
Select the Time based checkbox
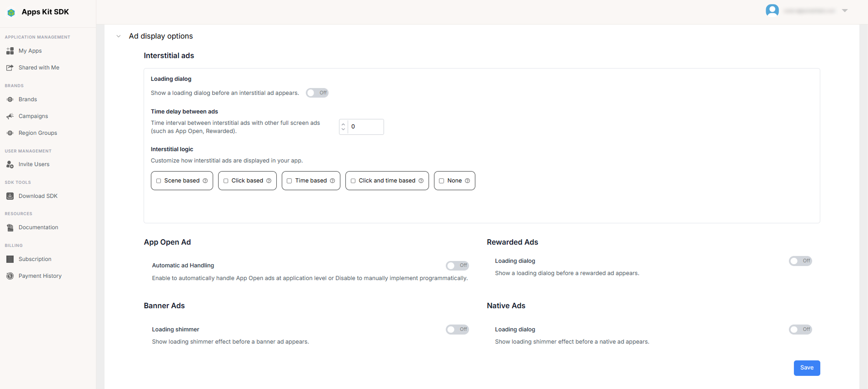(289, 181)
